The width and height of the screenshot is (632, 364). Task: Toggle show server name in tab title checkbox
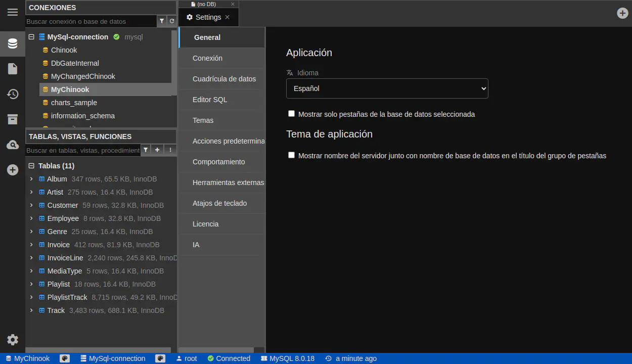[291, 155]
